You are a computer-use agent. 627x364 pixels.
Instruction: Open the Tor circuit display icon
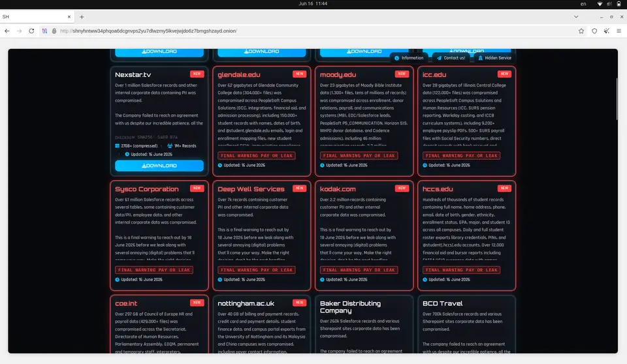(x=44, y=31)
